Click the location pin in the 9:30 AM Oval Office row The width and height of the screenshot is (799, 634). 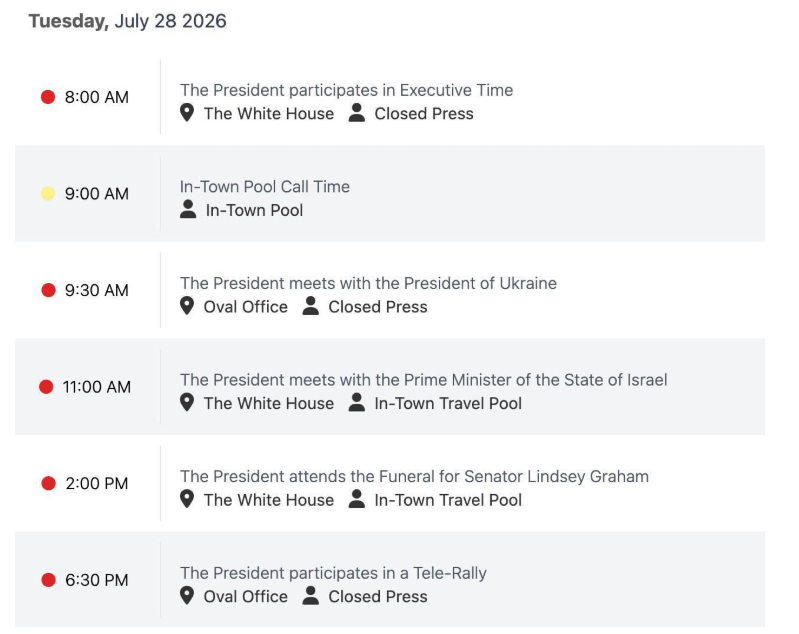pos(187,306)
